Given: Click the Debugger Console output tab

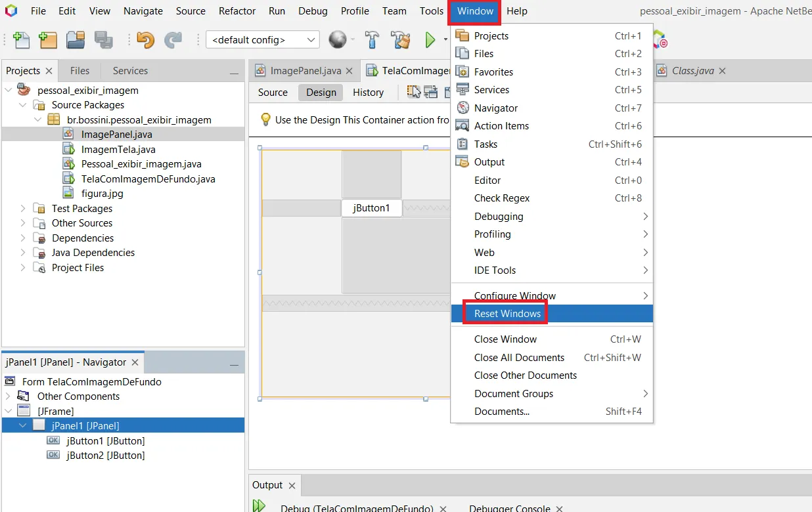Looking at the screenshot, I should coord(509,508).
